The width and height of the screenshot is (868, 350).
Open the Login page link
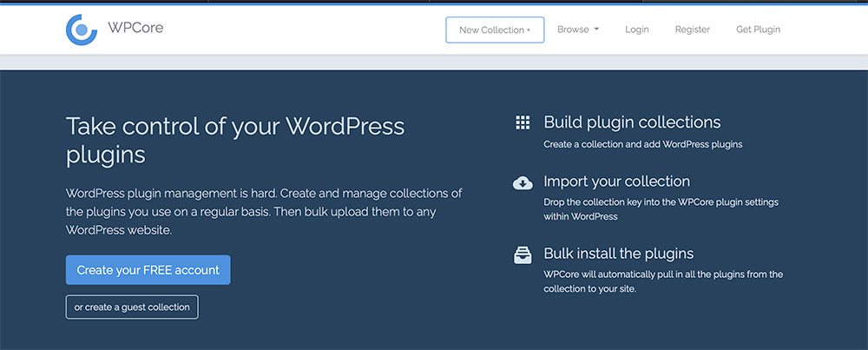point(636,30)
